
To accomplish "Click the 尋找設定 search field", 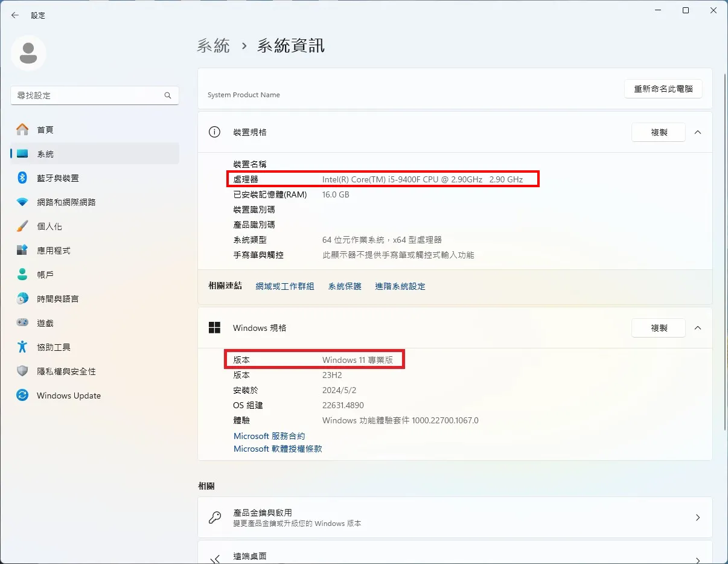I will (x=95, y=95).
